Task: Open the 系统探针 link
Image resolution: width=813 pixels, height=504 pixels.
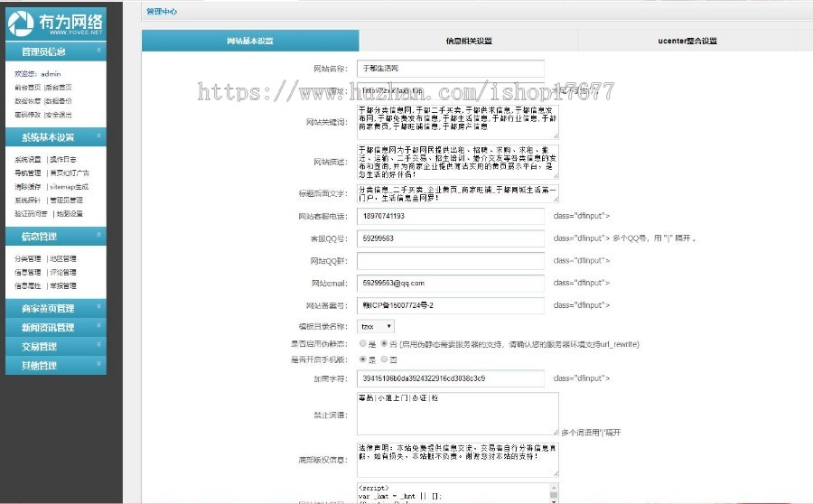Action: click(x=27, y=201)
